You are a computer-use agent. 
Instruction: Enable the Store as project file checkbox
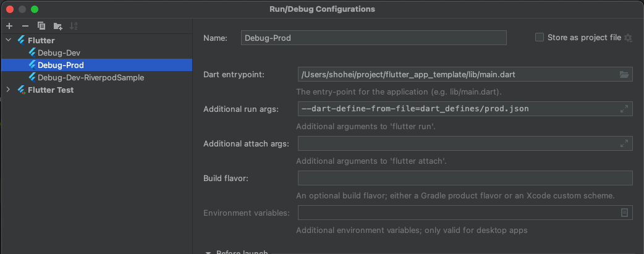[540, 38]
